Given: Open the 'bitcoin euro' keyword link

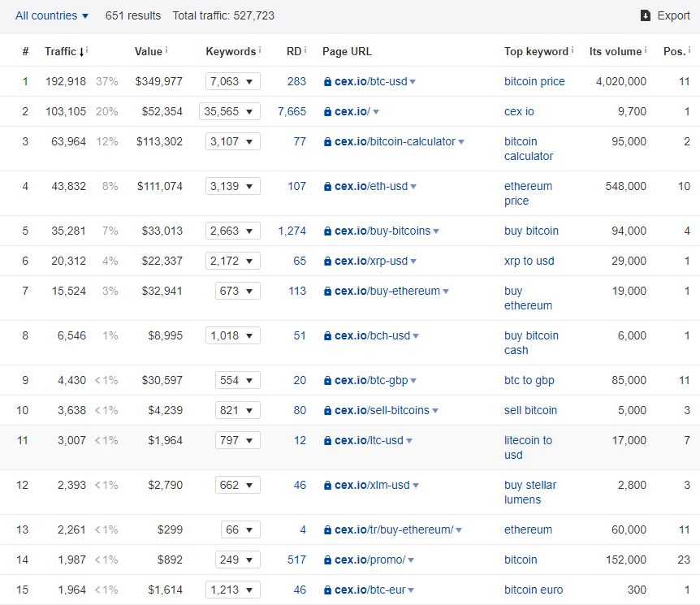Looking at the screenshot, I should [534, 590].
